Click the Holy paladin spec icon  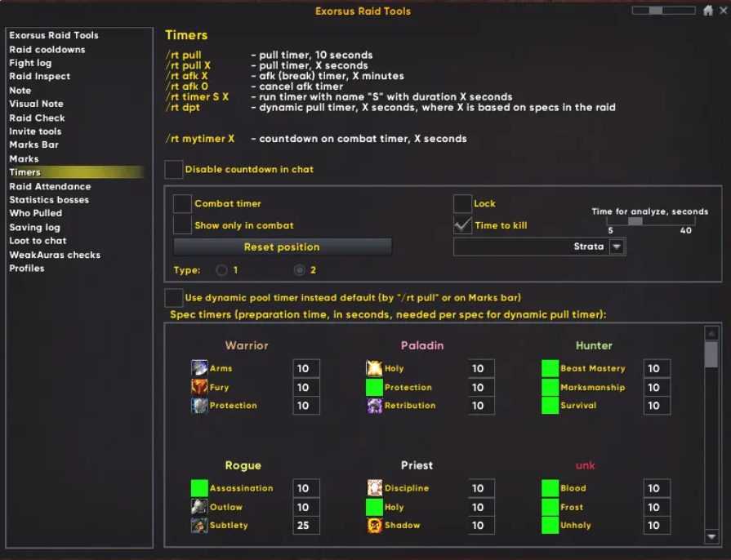(374, 368)
